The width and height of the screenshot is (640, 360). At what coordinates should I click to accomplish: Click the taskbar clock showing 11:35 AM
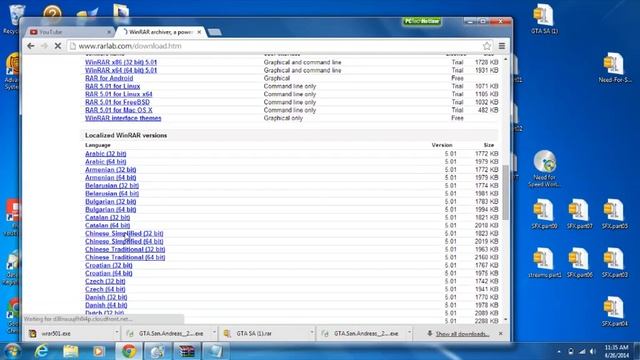[616, 351]
